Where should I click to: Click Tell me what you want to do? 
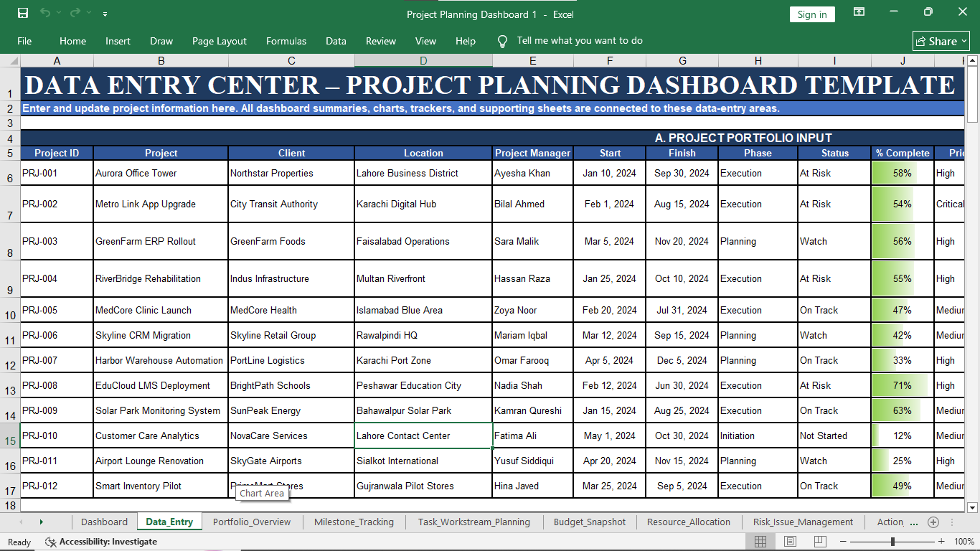580,41
